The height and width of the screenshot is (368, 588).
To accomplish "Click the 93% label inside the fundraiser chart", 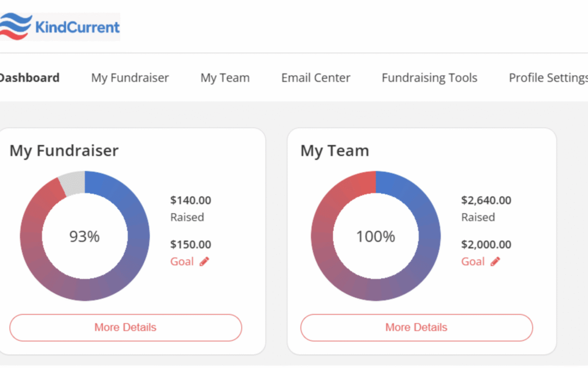I will (84, 237).
